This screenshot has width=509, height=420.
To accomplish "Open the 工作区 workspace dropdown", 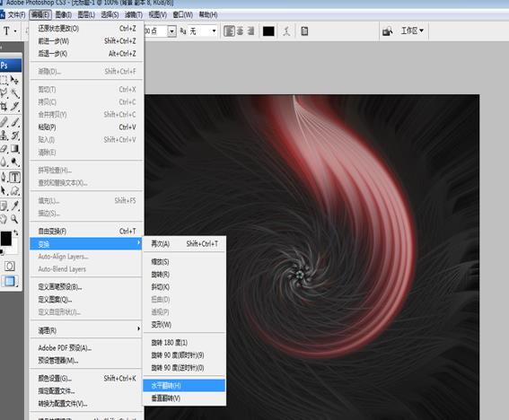I will (412, 31).
